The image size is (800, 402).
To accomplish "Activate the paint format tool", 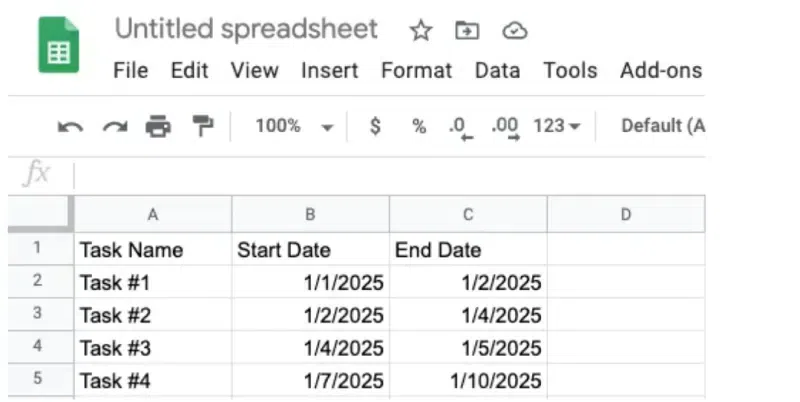I will click(x=203, y=126).
